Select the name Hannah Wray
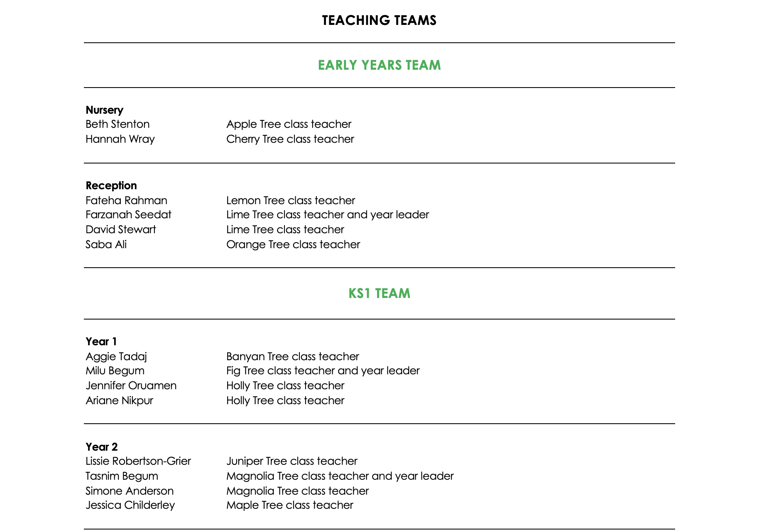 click(x=120, y=139)
